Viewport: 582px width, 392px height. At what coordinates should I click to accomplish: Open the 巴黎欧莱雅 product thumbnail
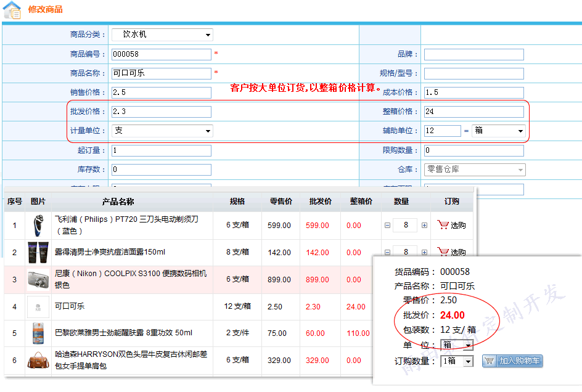click(x=38, y=333)
